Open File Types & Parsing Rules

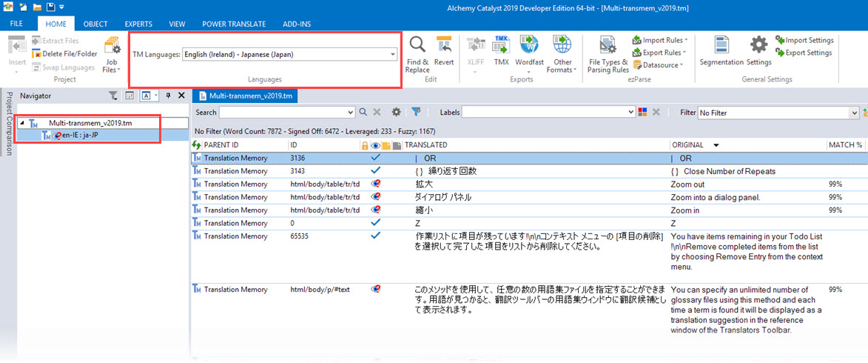click(608, 54)
